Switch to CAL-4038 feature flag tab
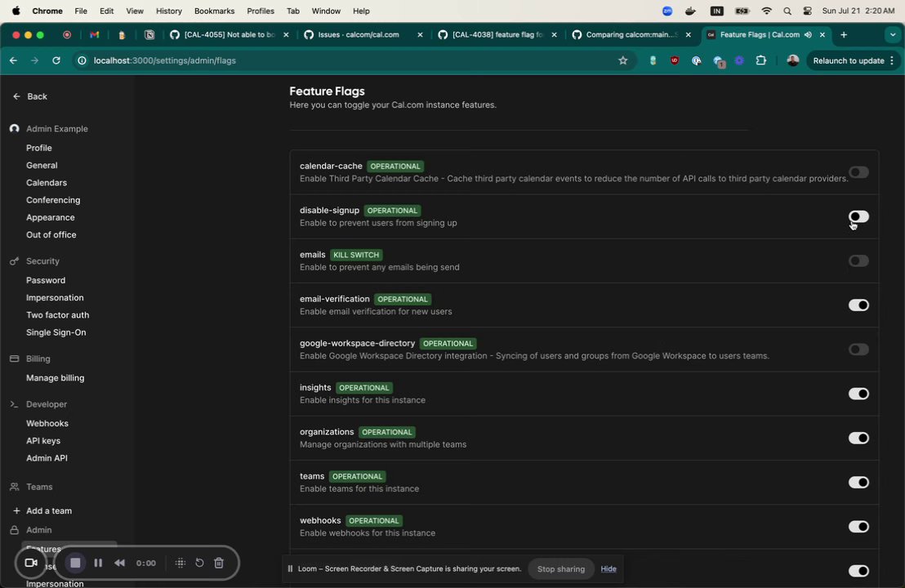 coord(497,34)
